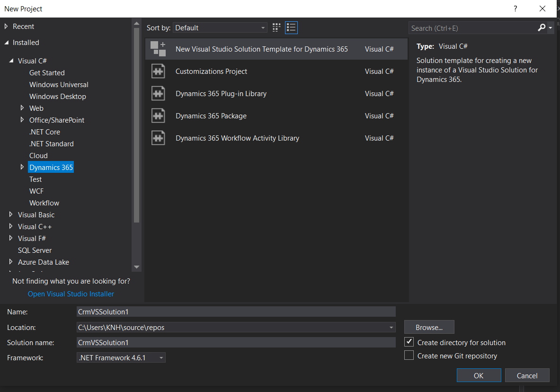Expand the Visual C++ node
The width and height of the screenshot is (560, 392).
(11, 226)
